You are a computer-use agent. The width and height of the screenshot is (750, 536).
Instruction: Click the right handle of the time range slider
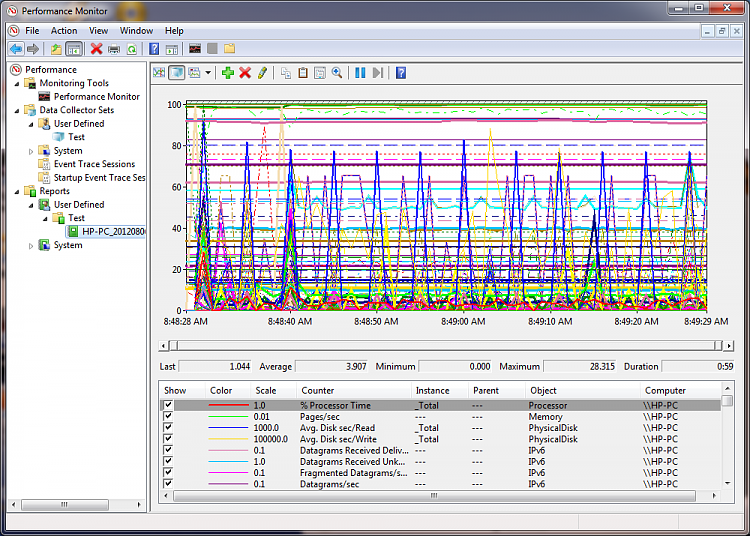point(718,345)
